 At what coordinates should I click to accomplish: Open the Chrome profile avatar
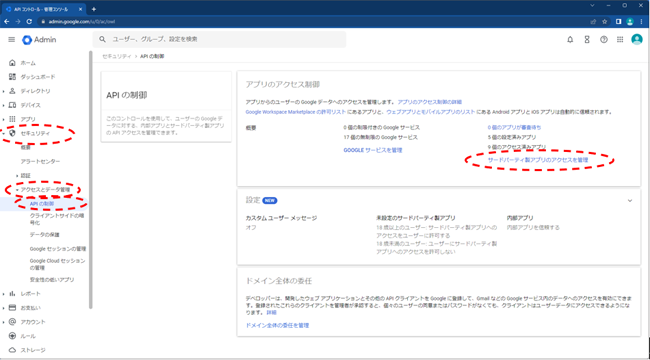coord(630,22)
